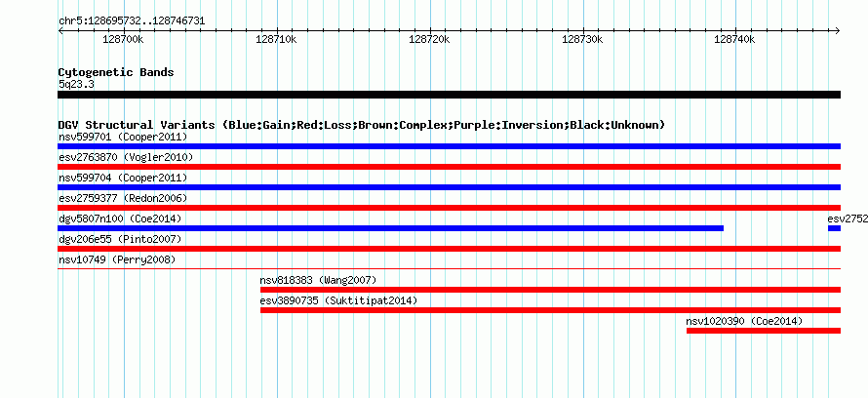
Task: Click the partial esv2752 label
Action: 848,219
